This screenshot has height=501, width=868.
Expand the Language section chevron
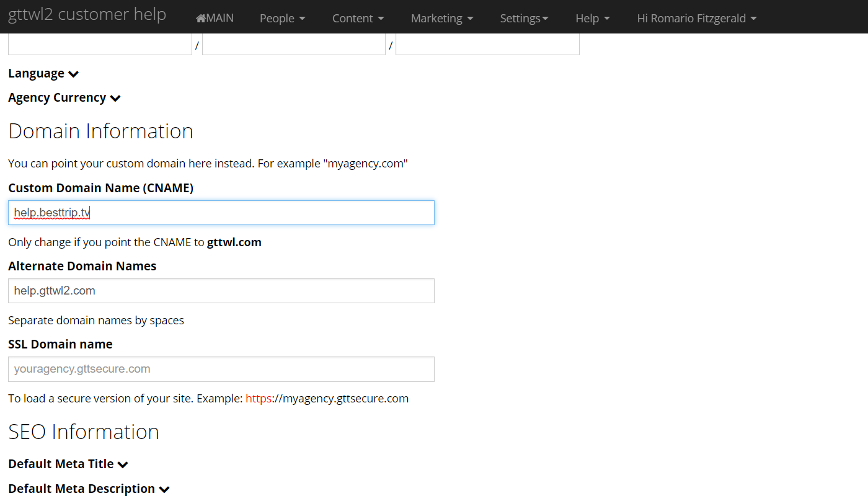coord(73,74)
